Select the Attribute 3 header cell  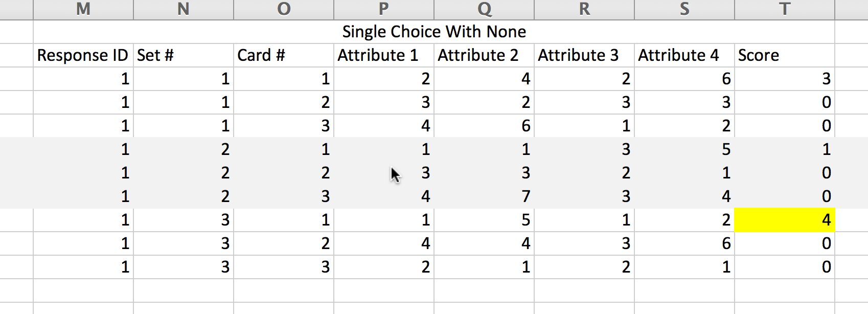click(x=584, y=55)
